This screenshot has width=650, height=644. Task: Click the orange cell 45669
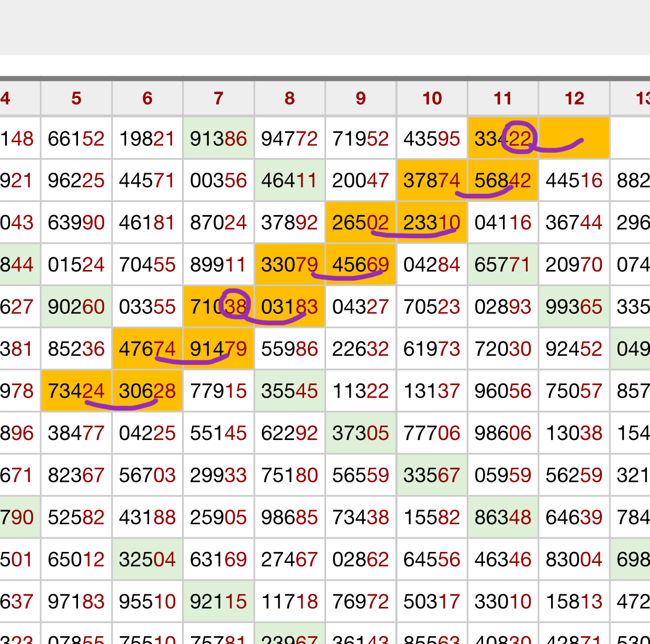click(361, 265)
